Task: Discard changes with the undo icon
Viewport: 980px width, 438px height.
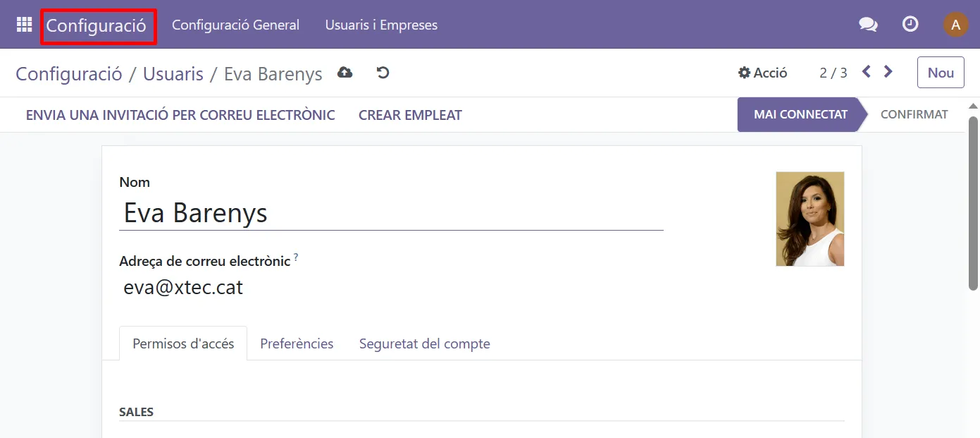Action: tap(383, 73)
